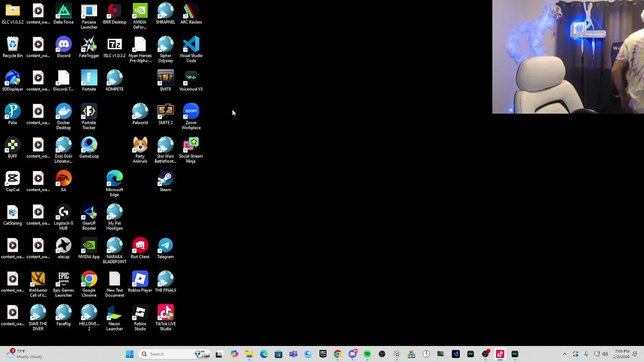Image resolution: width=644 pixels, height=362 pixels.
Task: Select the elecap desktop icon
Action: click(x=63, y=249)
